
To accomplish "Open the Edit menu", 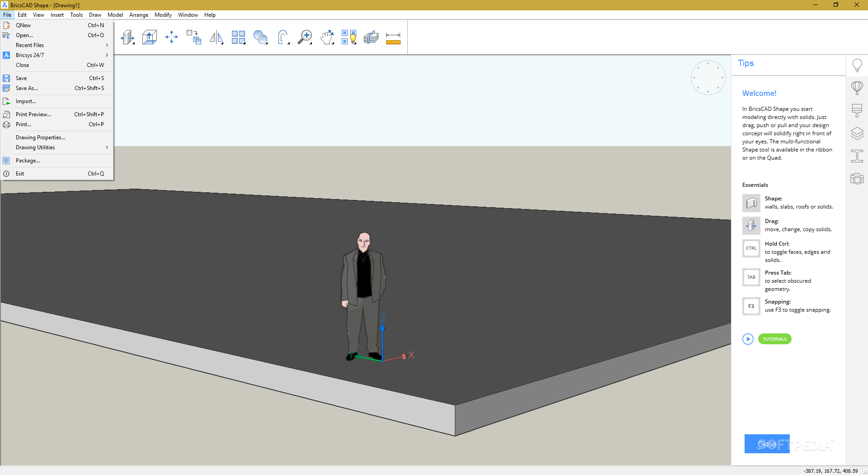I will point(22,15).
